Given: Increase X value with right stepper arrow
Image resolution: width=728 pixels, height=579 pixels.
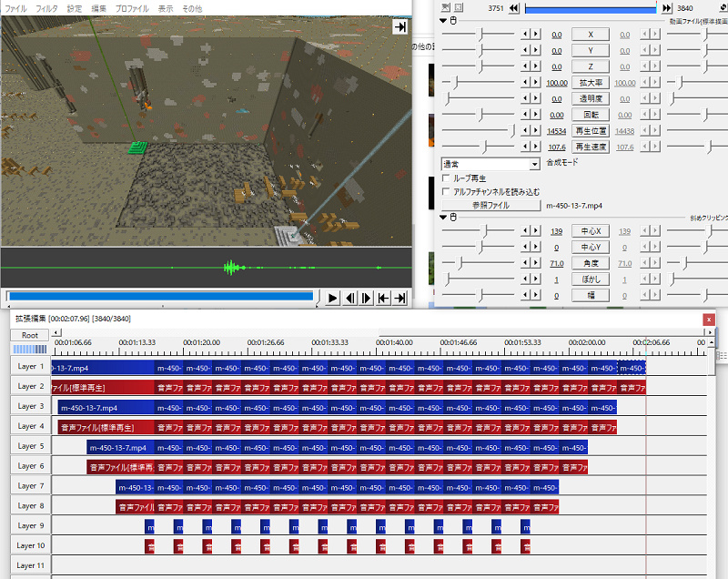Looking at the screenshot, I should (x=536, y=34).
